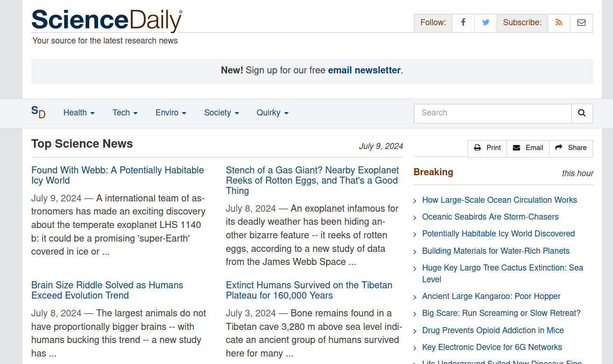Image resolution: width=613 pixels, height=364 pixels.
Task: Open the ScienceDaily logo at page top
Action: pyautogui.click(x=107, y=21)
